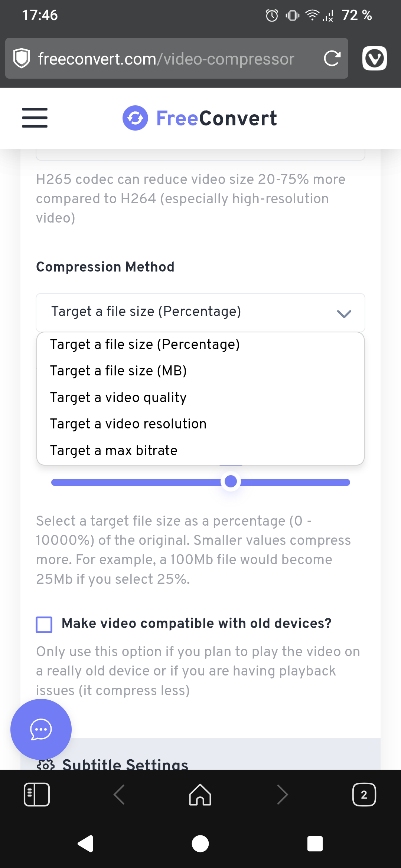Viewport: 401px width, 868px height.
Task: Open the Subtitle Settings section
Action: click(125, 764)
